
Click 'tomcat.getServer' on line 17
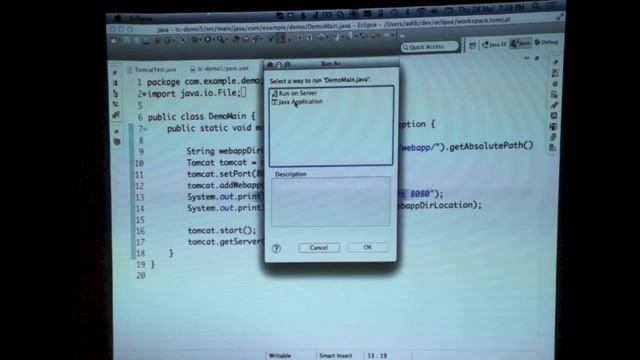click(226, 242)
